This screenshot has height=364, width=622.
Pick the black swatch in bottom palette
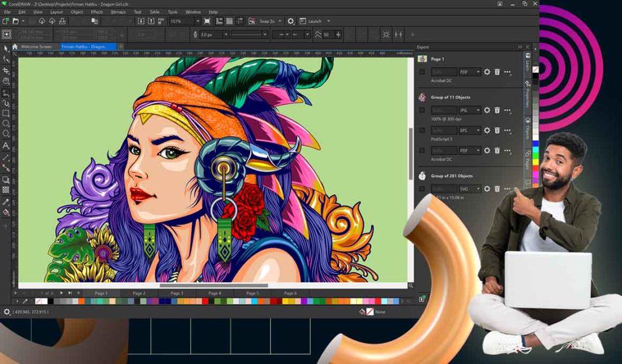[x=50, y=302]
